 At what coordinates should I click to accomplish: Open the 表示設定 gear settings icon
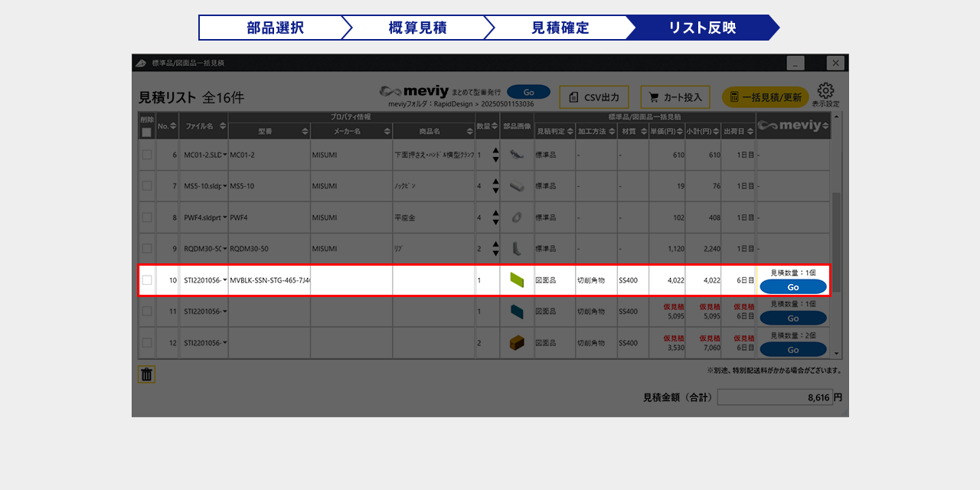(x=825, y=92)
